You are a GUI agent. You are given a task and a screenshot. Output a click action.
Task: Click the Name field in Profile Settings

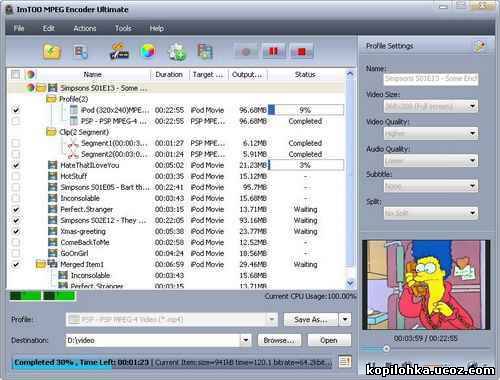coord(431,79)
